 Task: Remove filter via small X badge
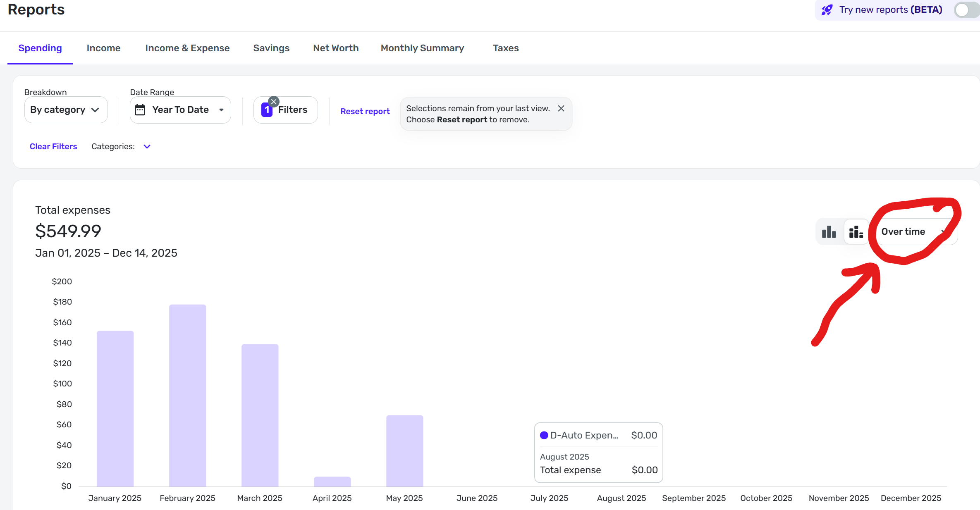(x=274, y=102)
